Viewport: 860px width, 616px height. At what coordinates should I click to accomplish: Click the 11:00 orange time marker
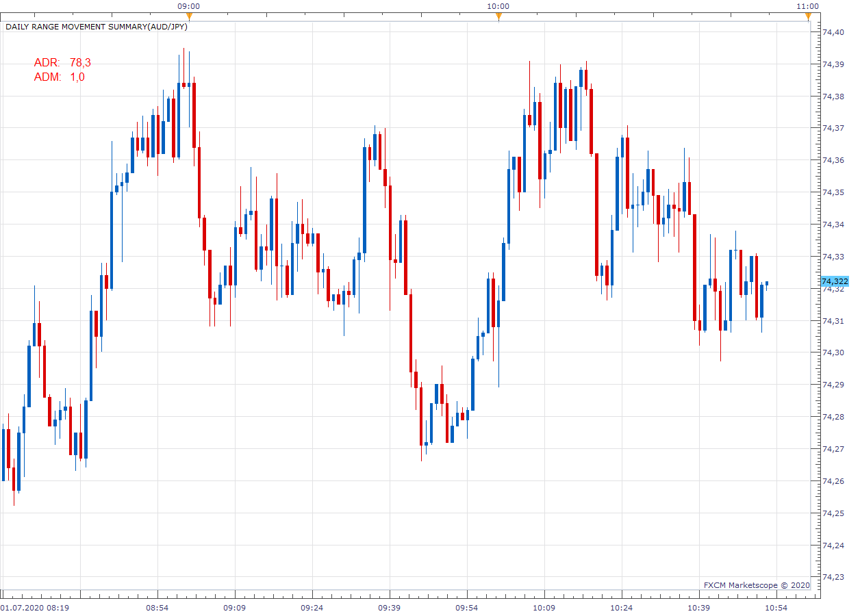coord(808,16)
